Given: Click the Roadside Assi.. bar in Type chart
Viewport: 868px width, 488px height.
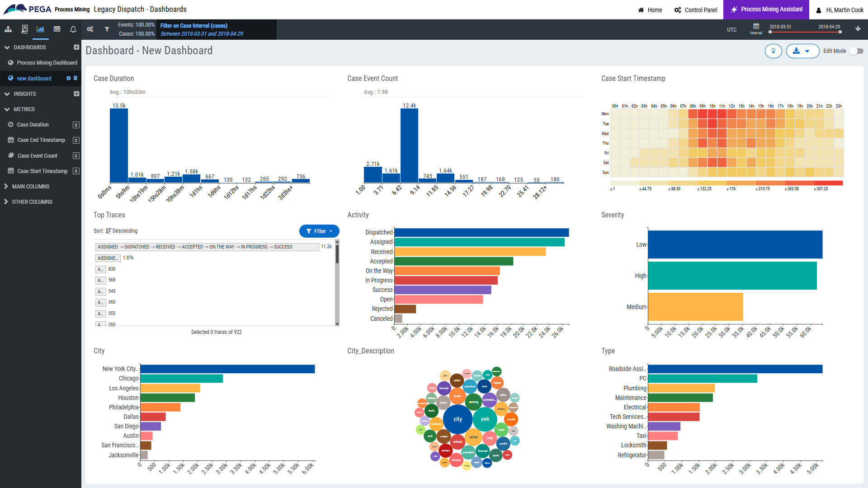Looking at the screenshot, I should click(x=735, y=369).
